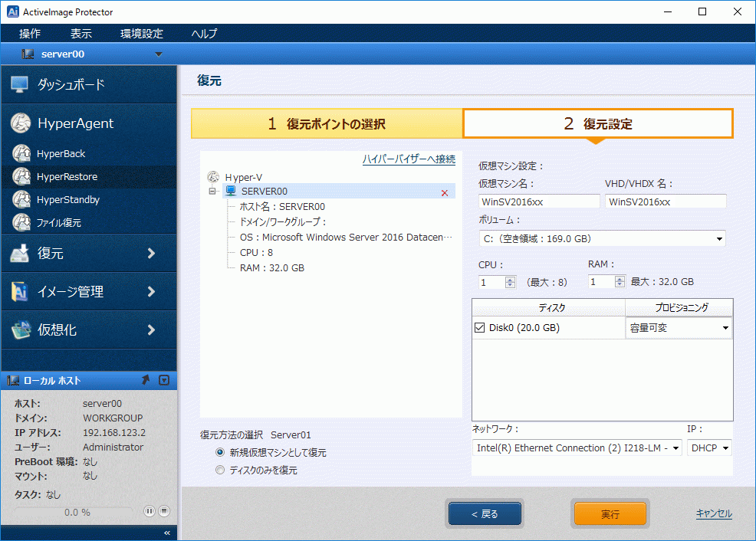Select step 2 復元設定 tab
This screenshot has width=756, height=541.
tap(598, 124)
